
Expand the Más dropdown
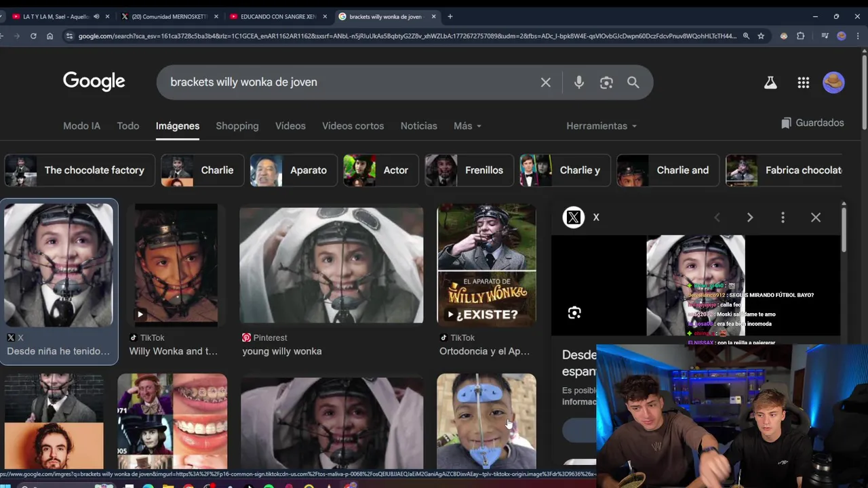tap(467, 126)
